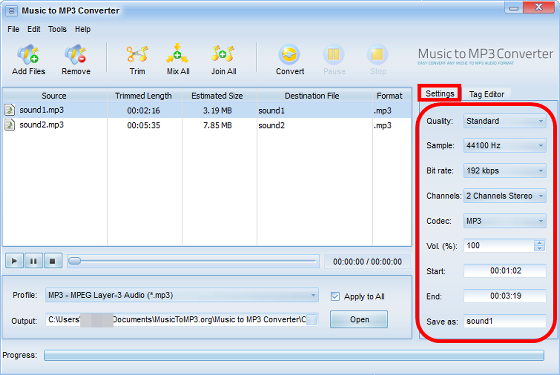Open the Help menu

[x=82, y=29]
